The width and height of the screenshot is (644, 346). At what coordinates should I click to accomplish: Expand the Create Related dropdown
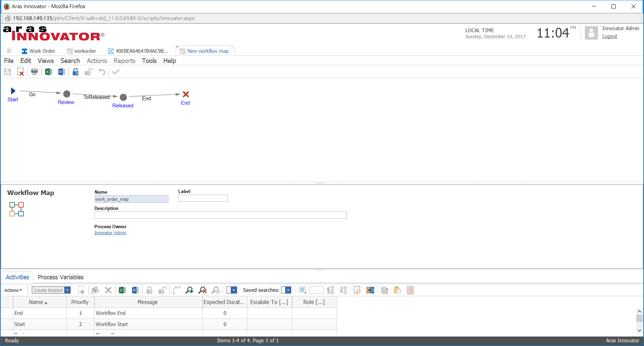pos(68,290)
